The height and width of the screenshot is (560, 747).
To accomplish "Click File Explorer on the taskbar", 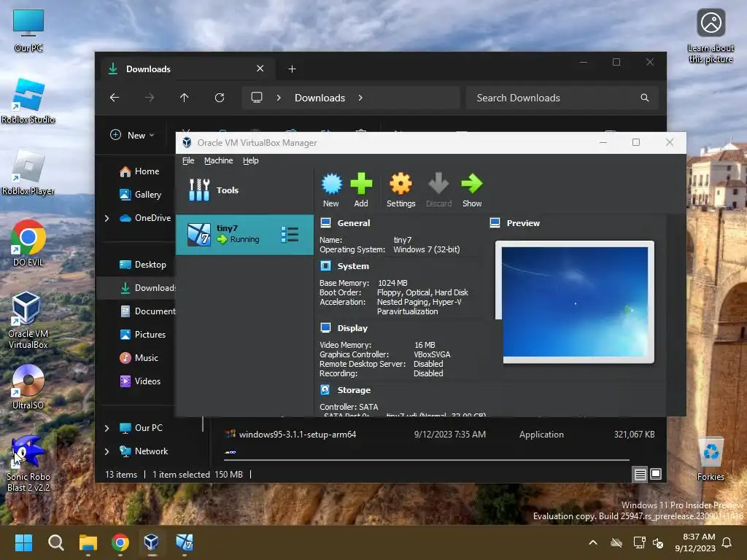I will pyautogui.click(x=88, y=542).
